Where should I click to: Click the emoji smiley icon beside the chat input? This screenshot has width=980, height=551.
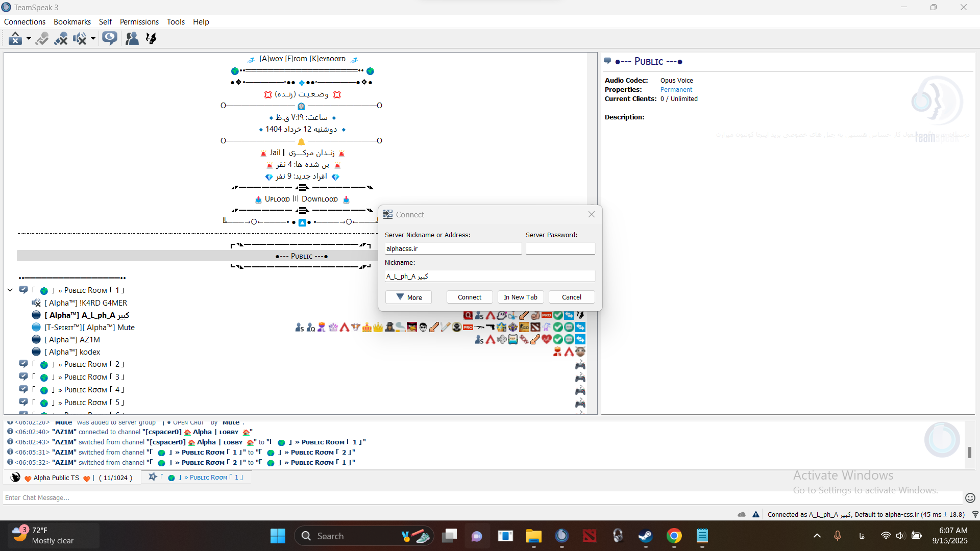point(970,498)
